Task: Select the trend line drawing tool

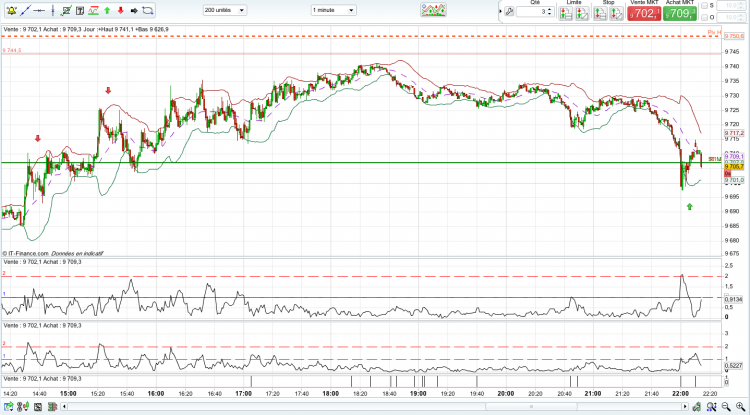Action: 26,10
